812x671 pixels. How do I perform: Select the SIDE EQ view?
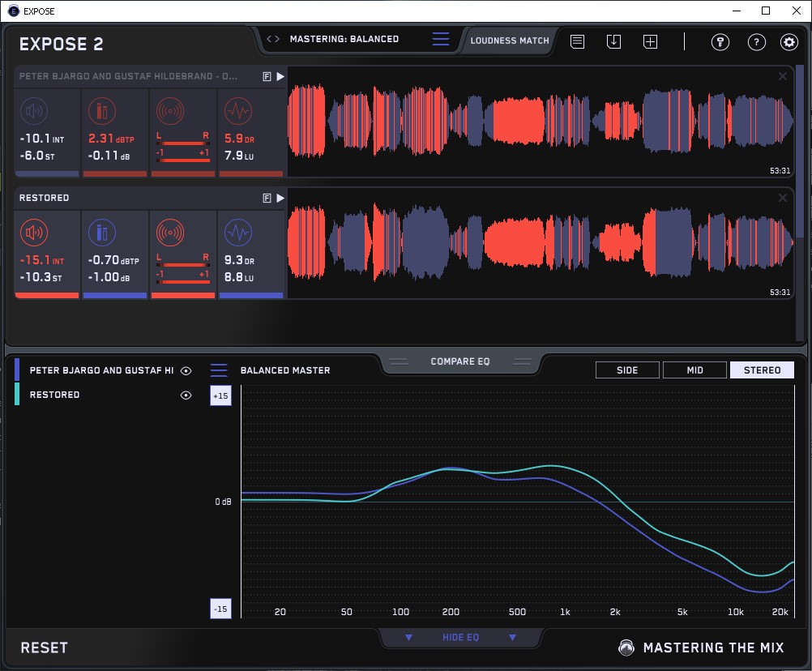627,370
